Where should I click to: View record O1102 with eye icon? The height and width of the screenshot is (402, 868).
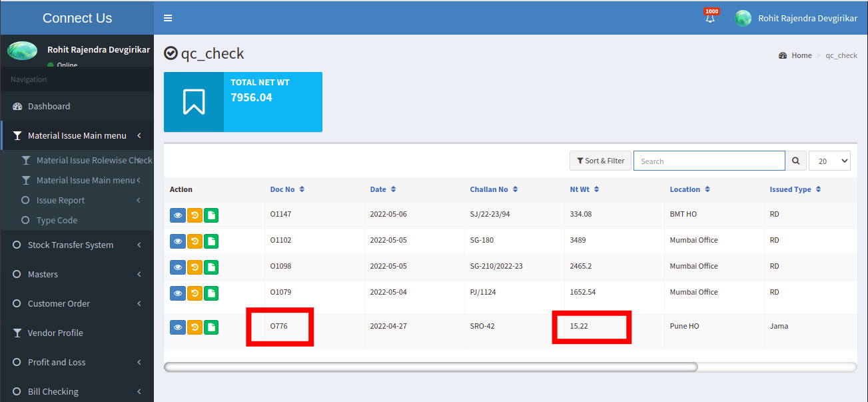(178, 241)
